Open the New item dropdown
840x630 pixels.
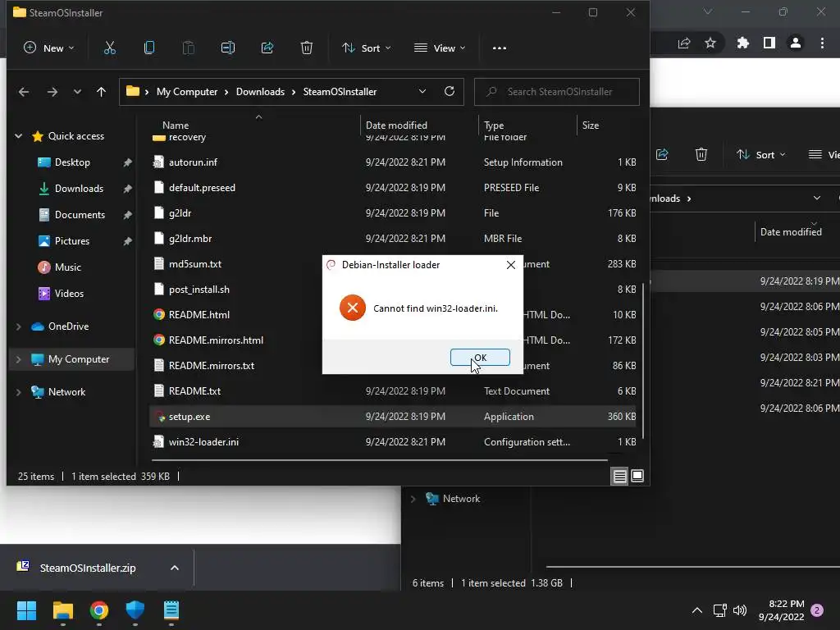pyautogui.click(x=48, y=48)
